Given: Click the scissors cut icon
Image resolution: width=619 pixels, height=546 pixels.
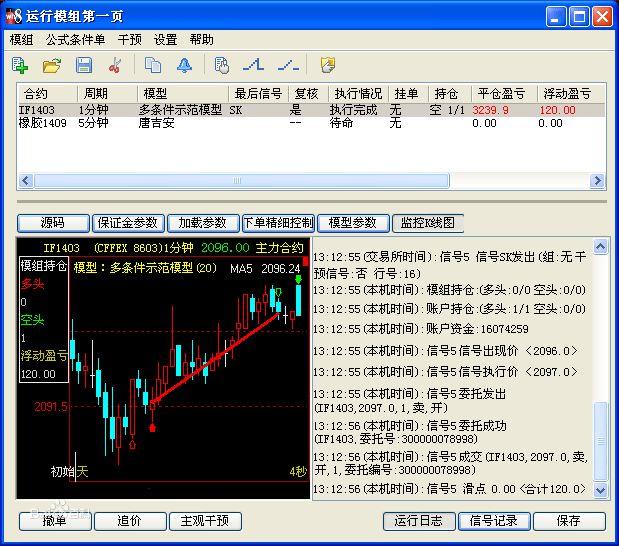Looking at the screenshot, I should [115, 65].
